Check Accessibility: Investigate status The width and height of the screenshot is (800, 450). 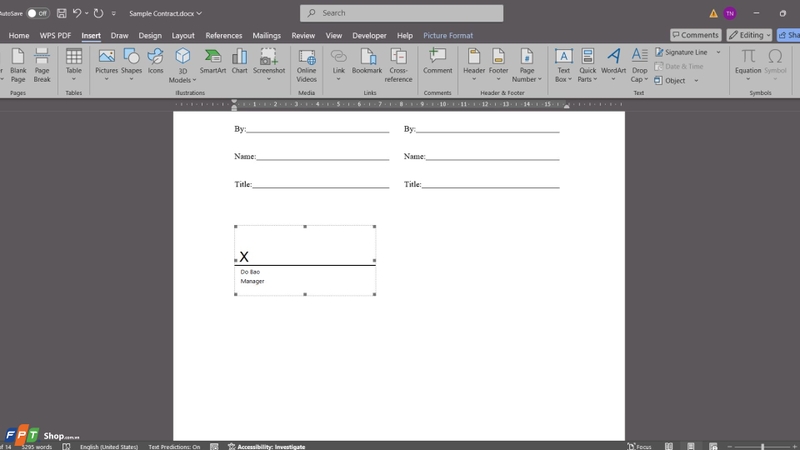click(266, 446)
